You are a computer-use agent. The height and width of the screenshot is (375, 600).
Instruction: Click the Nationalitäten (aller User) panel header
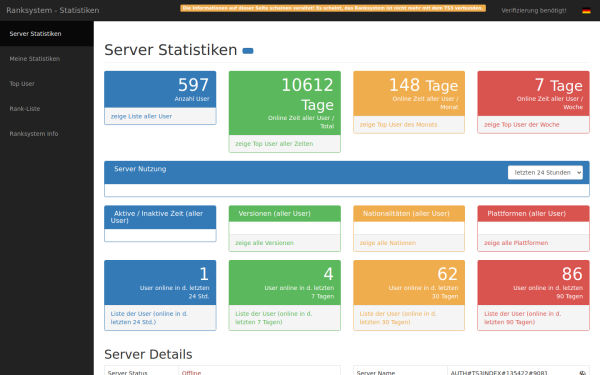409,214
